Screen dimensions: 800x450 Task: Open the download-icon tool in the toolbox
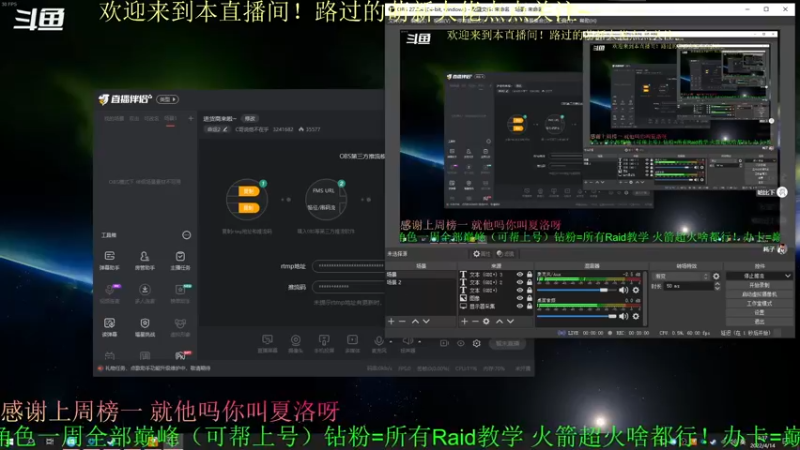(x=145, y=293)
